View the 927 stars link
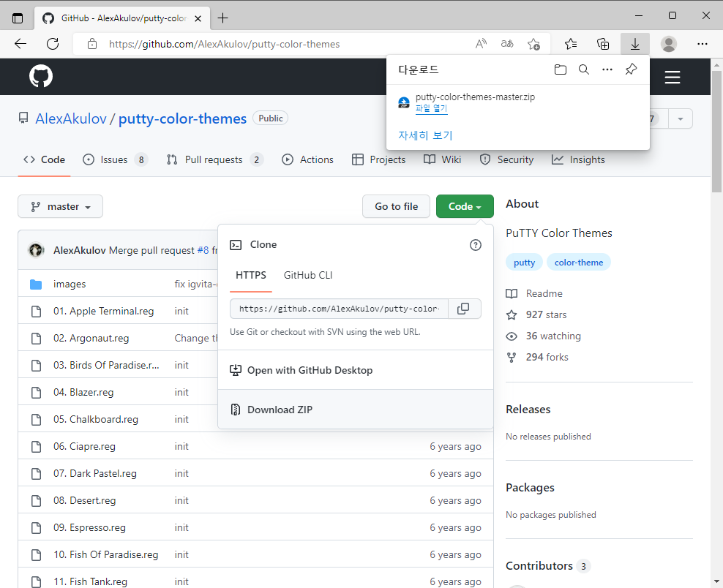Screen dimensions: 723x588 coord(536,314)
